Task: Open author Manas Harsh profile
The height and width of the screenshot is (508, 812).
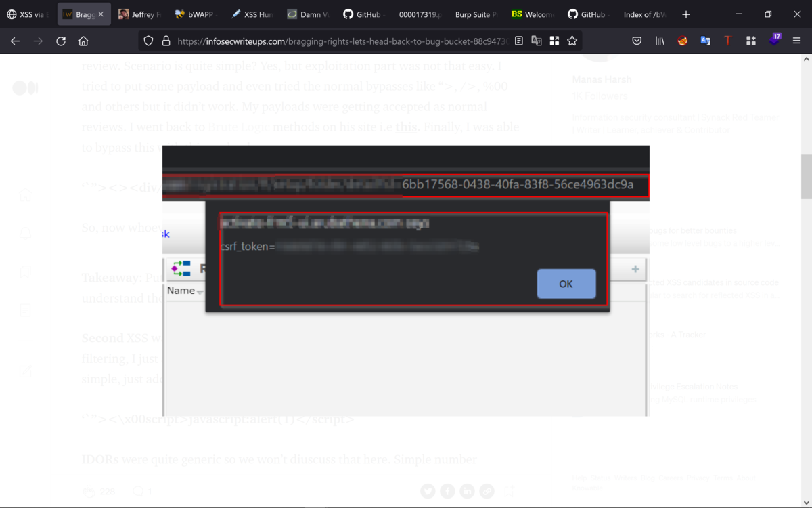Action: (x=602, y=79)
